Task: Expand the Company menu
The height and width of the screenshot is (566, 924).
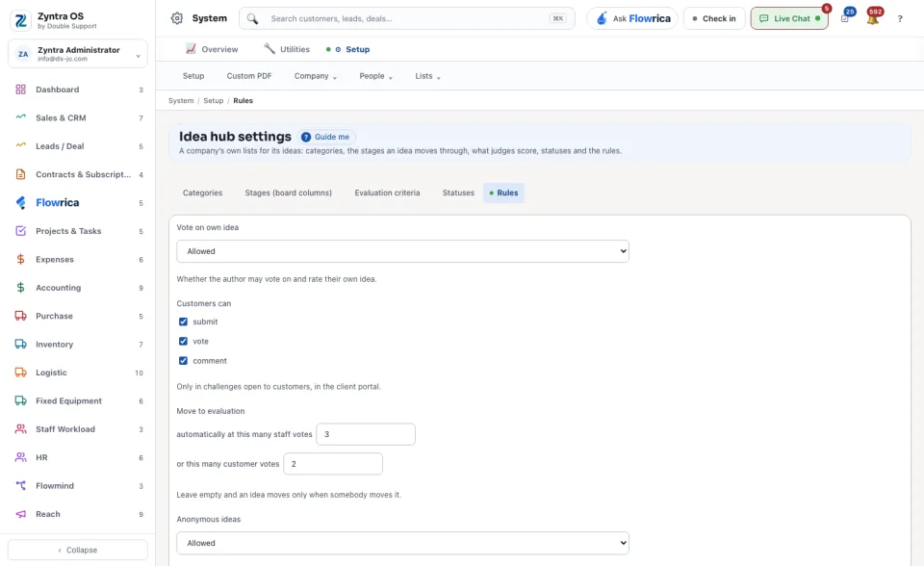Action: 316,76
